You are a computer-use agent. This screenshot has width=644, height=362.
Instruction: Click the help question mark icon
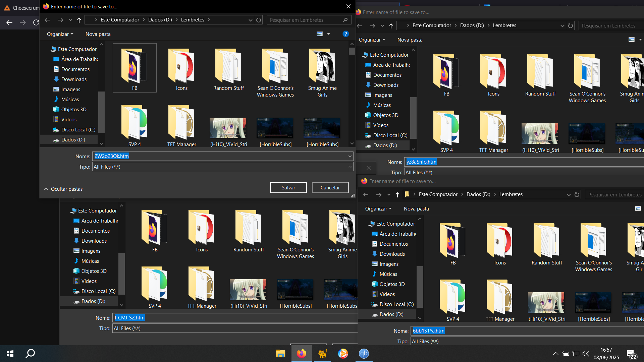point(345,34)
